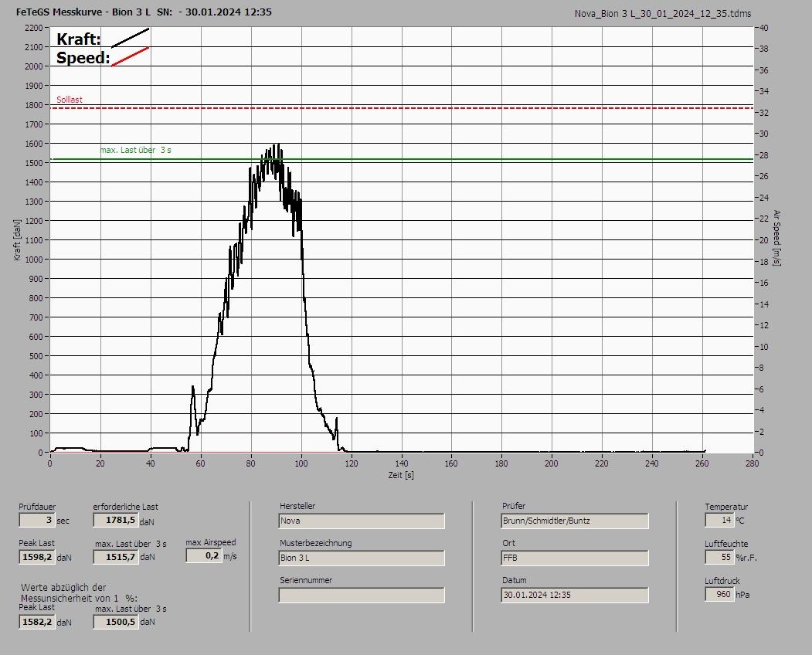Click green 'max. Last über 3 s' chart label
Screen dimensions: 812x655
[x=136, y=150]
